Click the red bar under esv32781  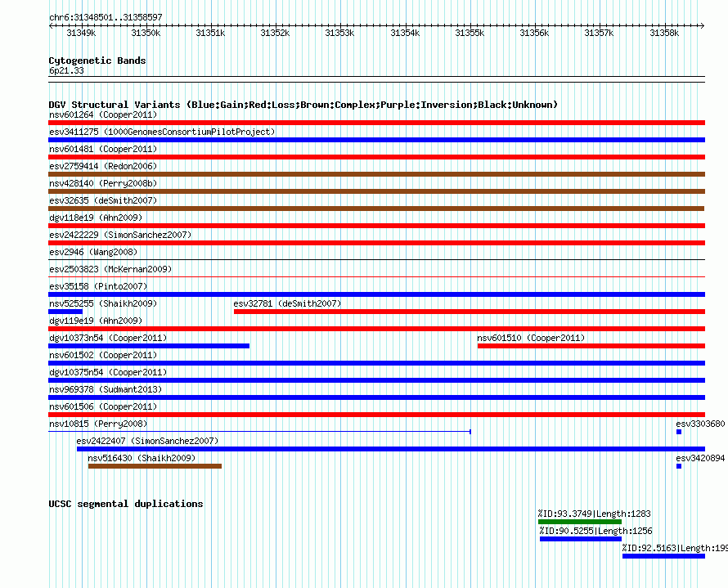pyautogui.click(x=470, y=312)
